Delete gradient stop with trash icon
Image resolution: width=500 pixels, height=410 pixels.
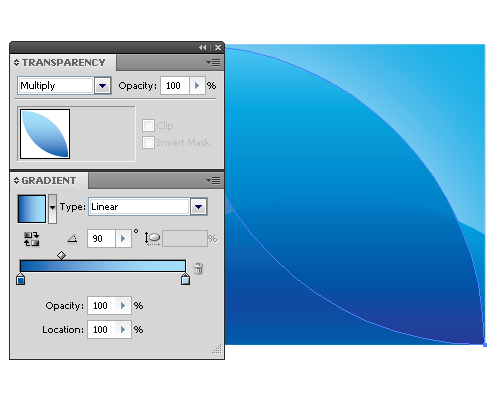pos(198,268)
